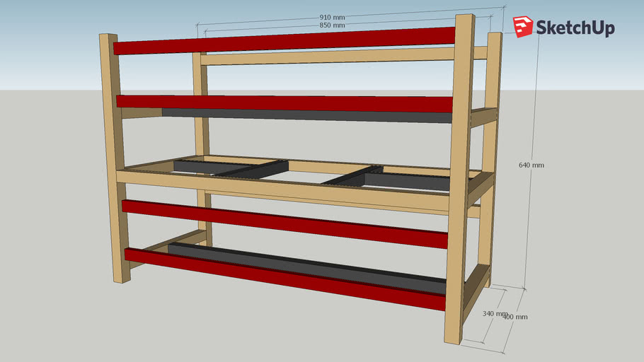Select the top rear wooden crossbar
The image size is (644, 362).
click(326, 57)
